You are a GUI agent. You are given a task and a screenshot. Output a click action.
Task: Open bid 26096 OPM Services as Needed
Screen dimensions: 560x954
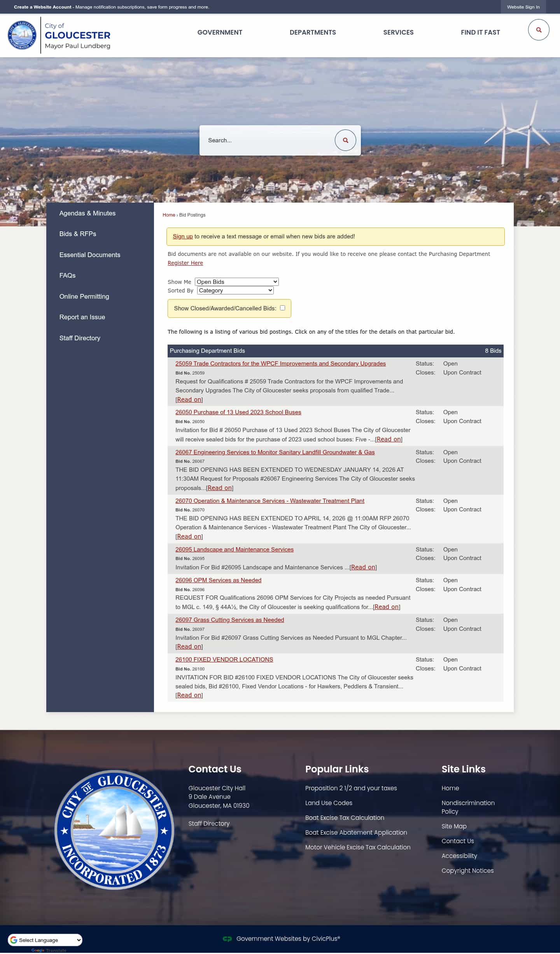(218, 580)
